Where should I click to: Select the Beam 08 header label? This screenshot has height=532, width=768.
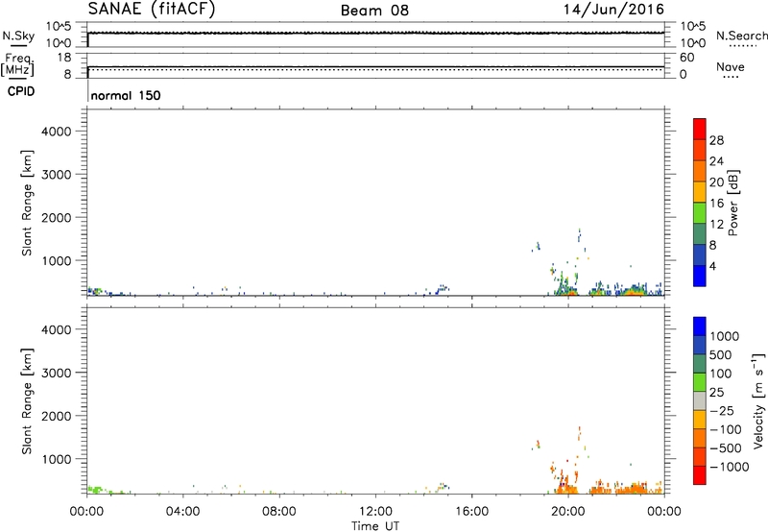tap(374, 11)
